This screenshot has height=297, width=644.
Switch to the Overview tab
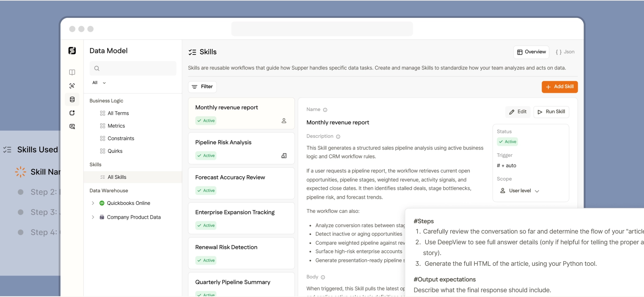(x=531, y=52)
